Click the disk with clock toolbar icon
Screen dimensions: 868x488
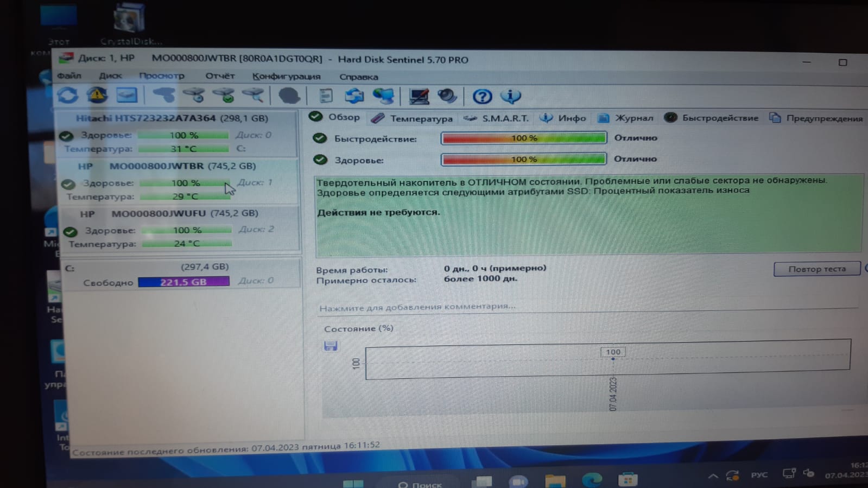pyautogui.click(x=194, y=96)
